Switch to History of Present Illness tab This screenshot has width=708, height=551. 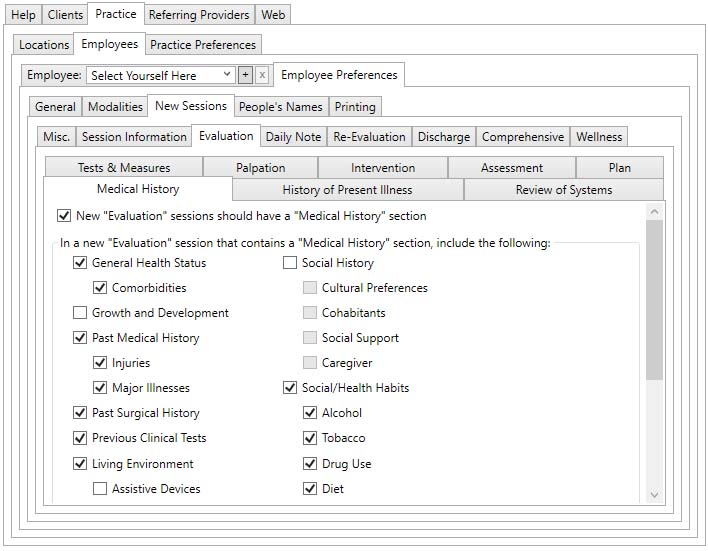tap(347, 190)
